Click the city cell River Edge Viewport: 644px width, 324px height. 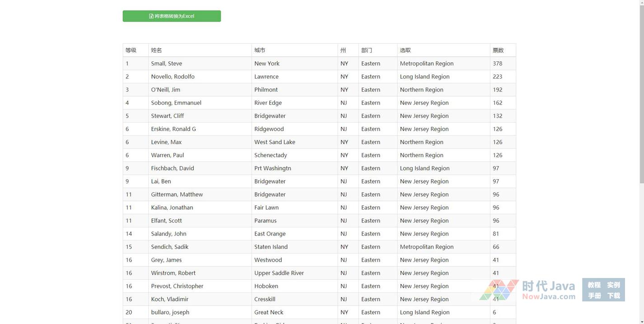coord(295,103)
